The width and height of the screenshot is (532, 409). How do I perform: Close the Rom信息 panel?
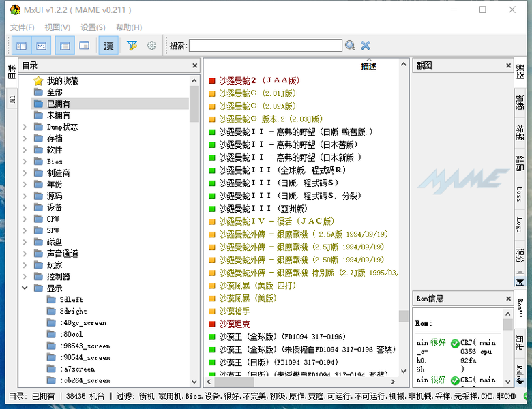pyautogui.click(x=508, y=299)
